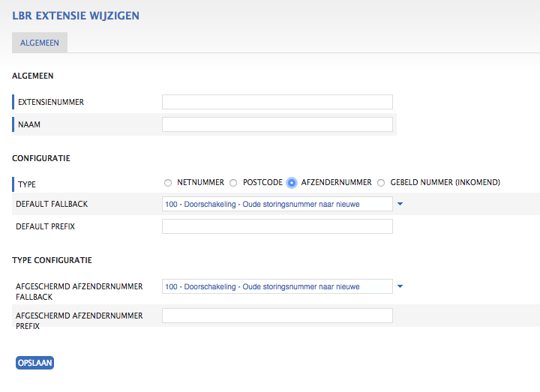The image size is (540, 392).
Task: Click into the Naam text field
Action: [x=277, y=124]
